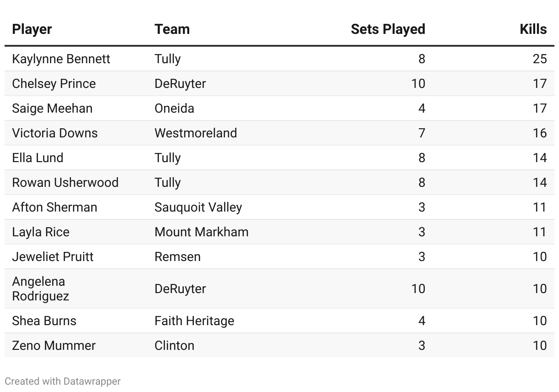Image resolution: width=559 pixels, height=392 pixels.
Task: Click the Team column header
Action: pyautogui.click(x=172, y=29)
